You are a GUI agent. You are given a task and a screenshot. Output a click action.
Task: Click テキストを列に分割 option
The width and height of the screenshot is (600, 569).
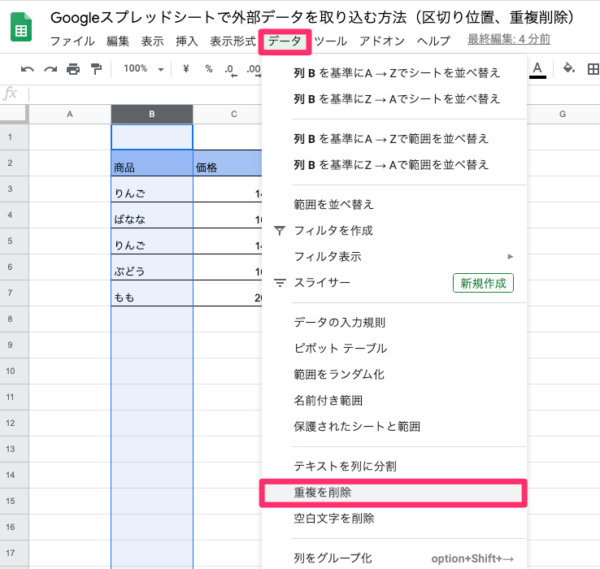pos(343,467)
